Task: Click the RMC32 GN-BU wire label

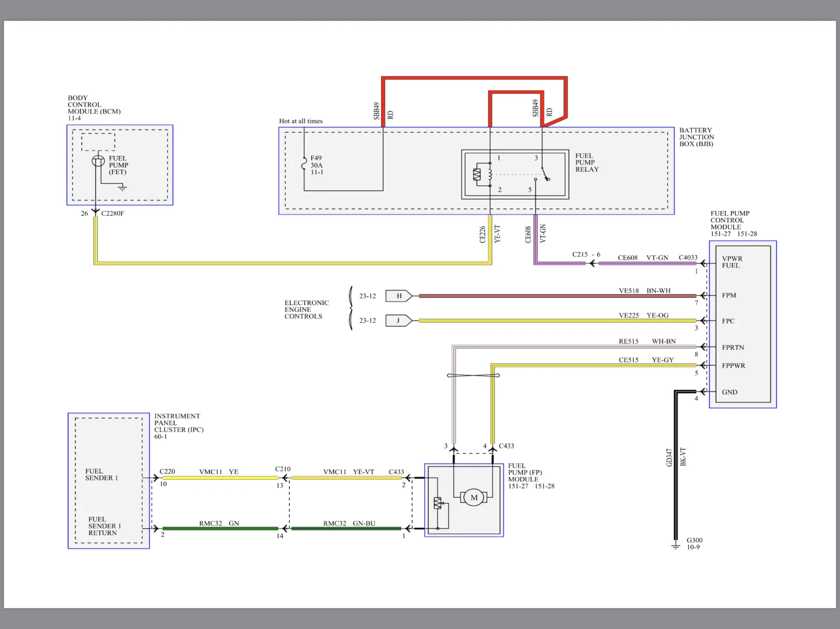Action: 350,523
